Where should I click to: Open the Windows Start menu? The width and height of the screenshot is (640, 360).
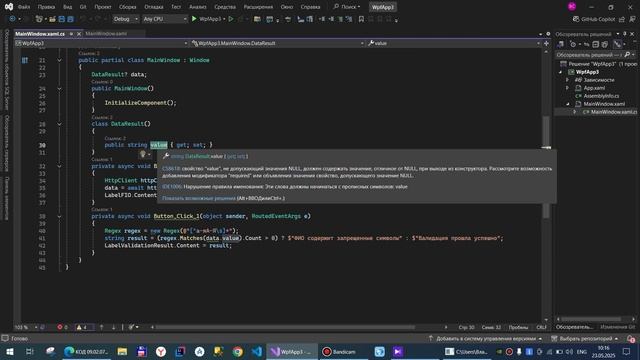(9, 351)
